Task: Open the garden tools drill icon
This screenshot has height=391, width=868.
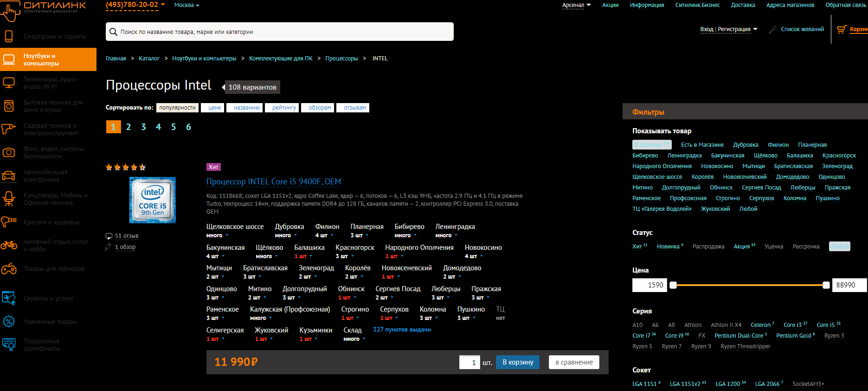Action: [8, 129]
